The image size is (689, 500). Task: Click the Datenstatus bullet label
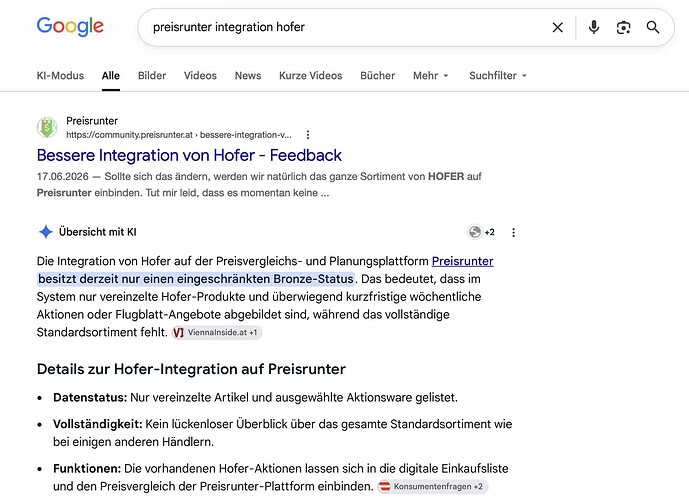(x=90, y=398)
